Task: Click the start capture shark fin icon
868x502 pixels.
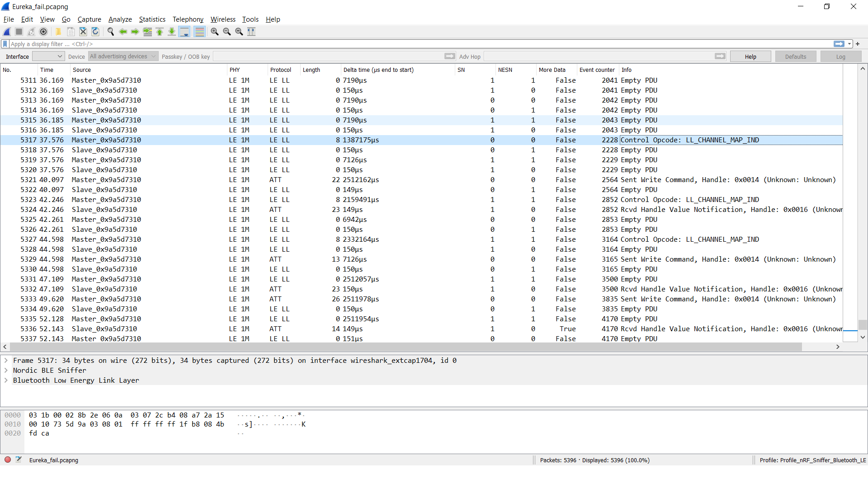Action: point(7,32)
